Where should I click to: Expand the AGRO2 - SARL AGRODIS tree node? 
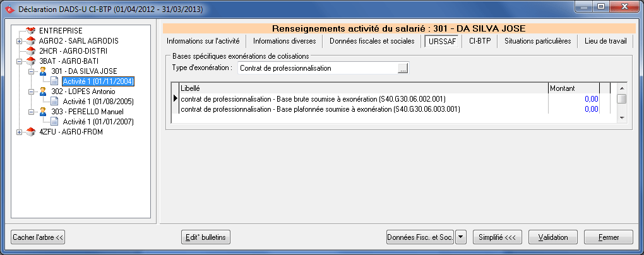(x=19, y=41)
